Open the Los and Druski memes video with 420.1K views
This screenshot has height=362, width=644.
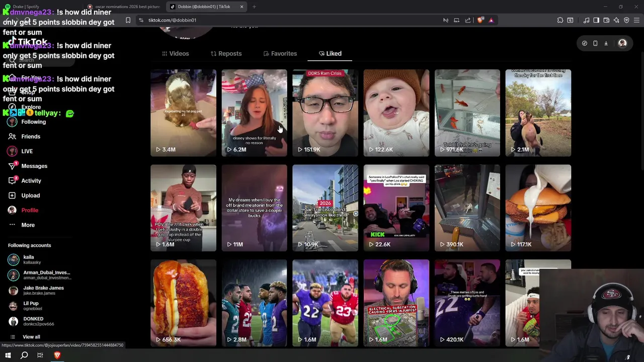click(467, 303)
